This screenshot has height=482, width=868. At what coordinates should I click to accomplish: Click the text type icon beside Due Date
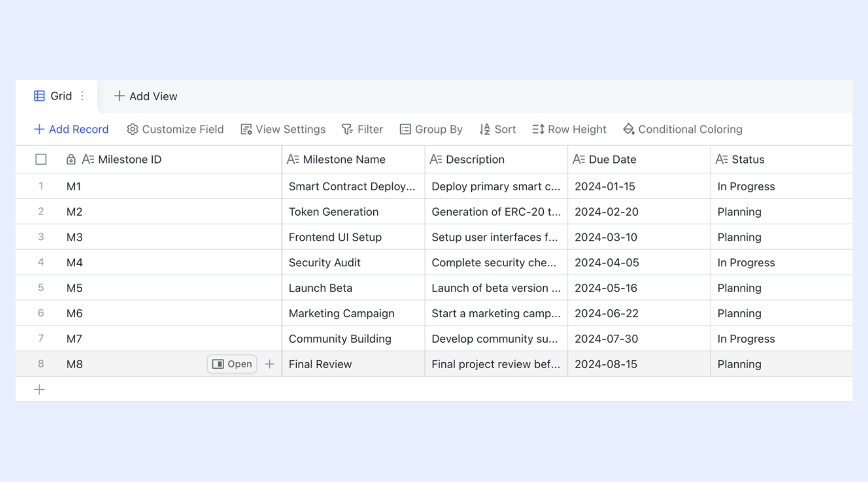tap(579, 159)
